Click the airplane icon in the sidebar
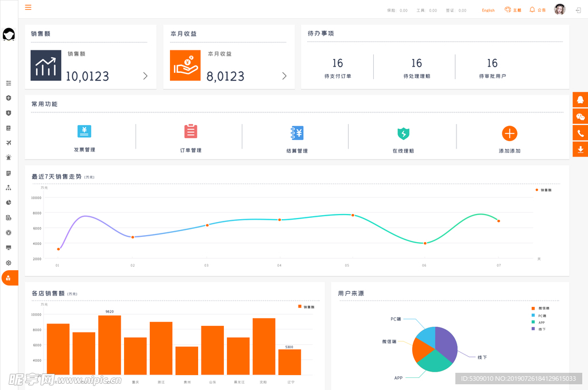 pos(9,143)
